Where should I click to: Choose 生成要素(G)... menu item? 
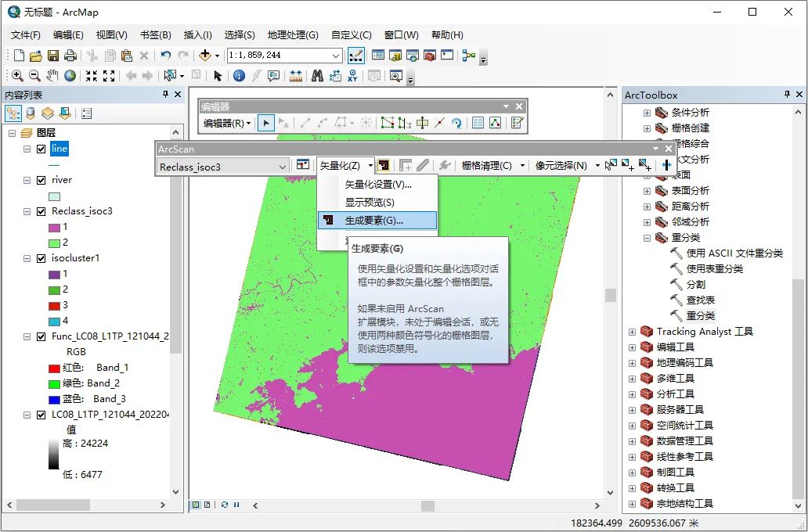pos(377,221)
